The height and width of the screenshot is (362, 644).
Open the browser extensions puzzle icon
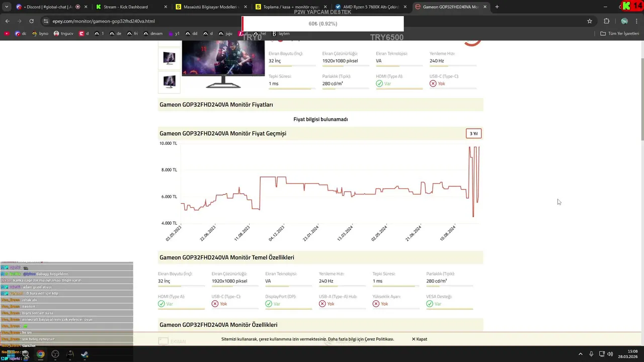tap(606, 21)
